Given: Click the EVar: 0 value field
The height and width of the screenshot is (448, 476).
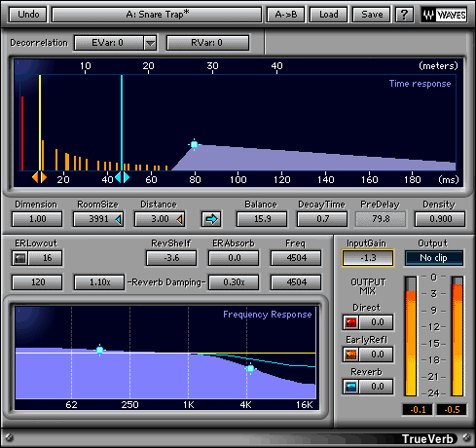Looking at the screenshot, I should 108,43.
